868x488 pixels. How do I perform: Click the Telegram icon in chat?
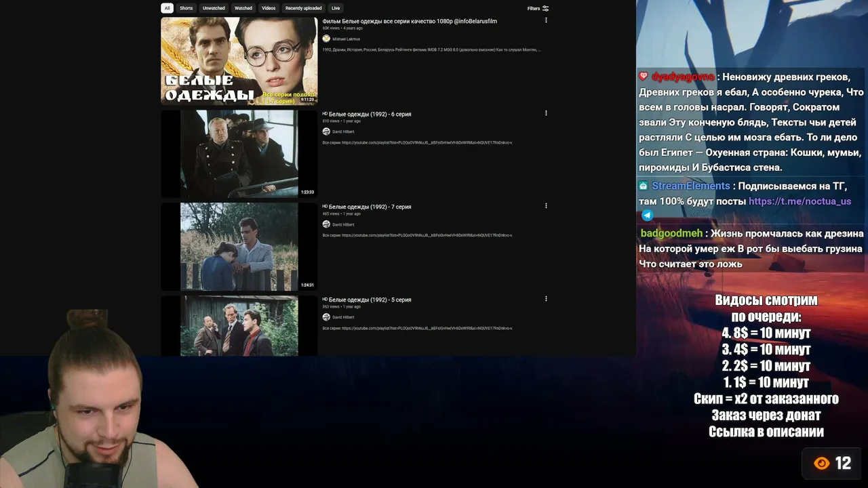pos(647,216)
